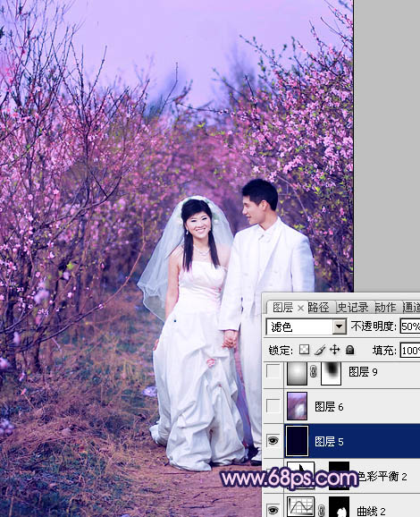Select the 色彩平衡 2 adjustment layer name
The image size is (420, 517).
point(382,476)
